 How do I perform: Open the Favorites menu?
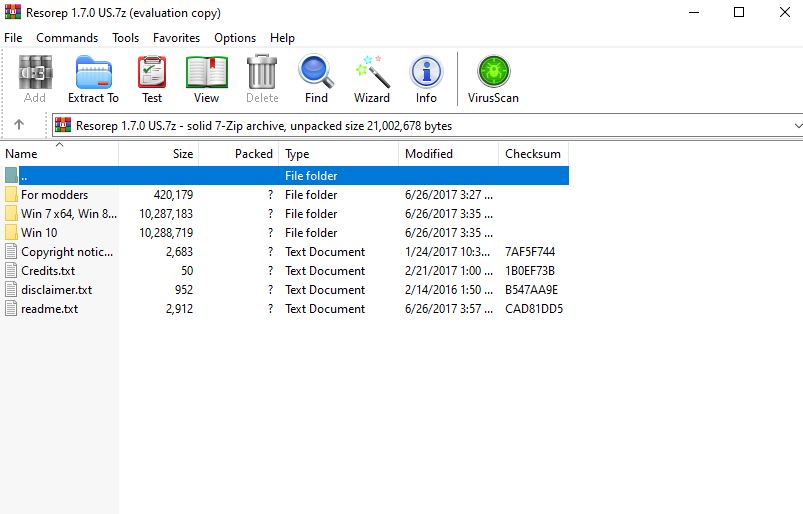pos(176,38)
